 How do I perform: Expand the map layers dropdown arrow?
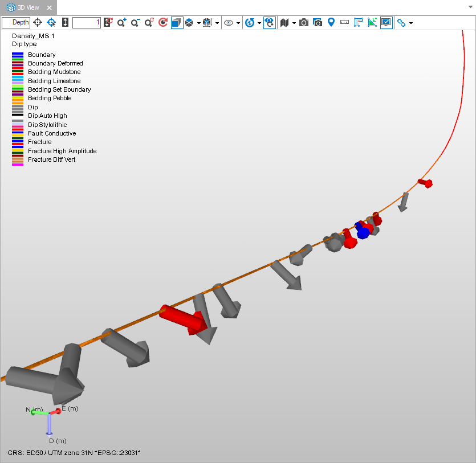pyautogui.click(x=294, y=23)
